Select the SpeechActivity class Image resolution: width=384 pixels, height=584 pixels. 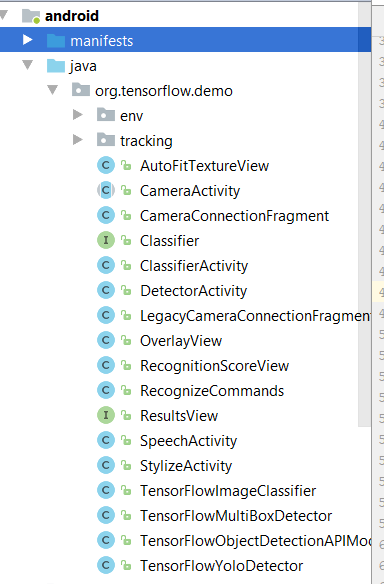188,441
